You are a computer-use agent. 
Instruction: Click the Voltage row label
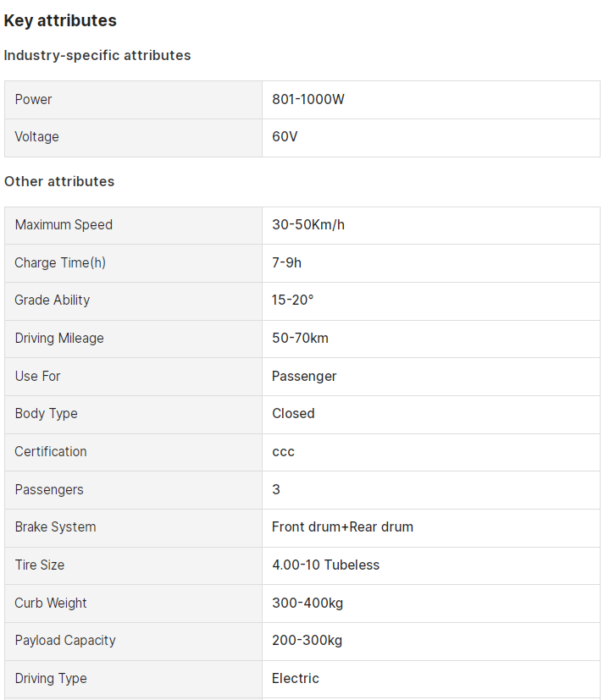(x=36, y=136)
